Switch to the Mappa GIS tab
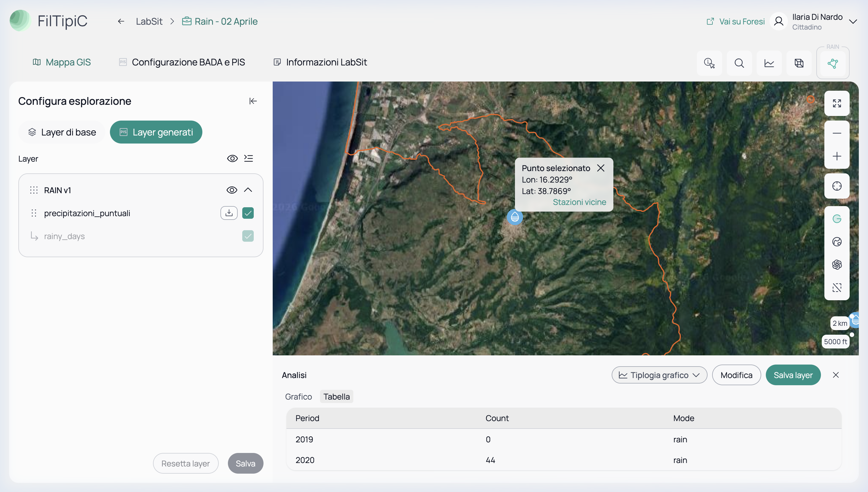 click(x=61, y=62)
